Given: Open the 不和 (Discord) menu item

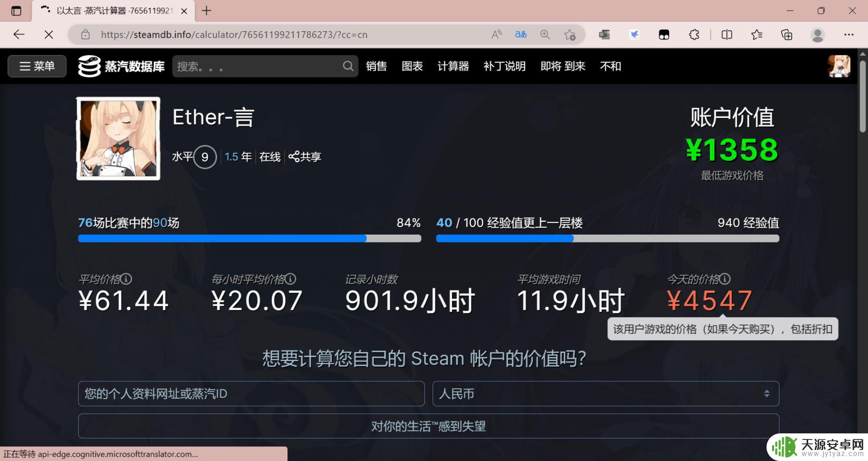Looking at the screenshot, I should (610, 66).
